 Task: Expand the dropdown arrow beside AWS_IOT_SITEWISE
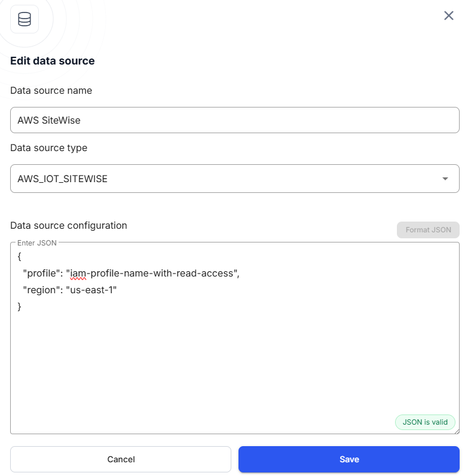click(445, 179)
